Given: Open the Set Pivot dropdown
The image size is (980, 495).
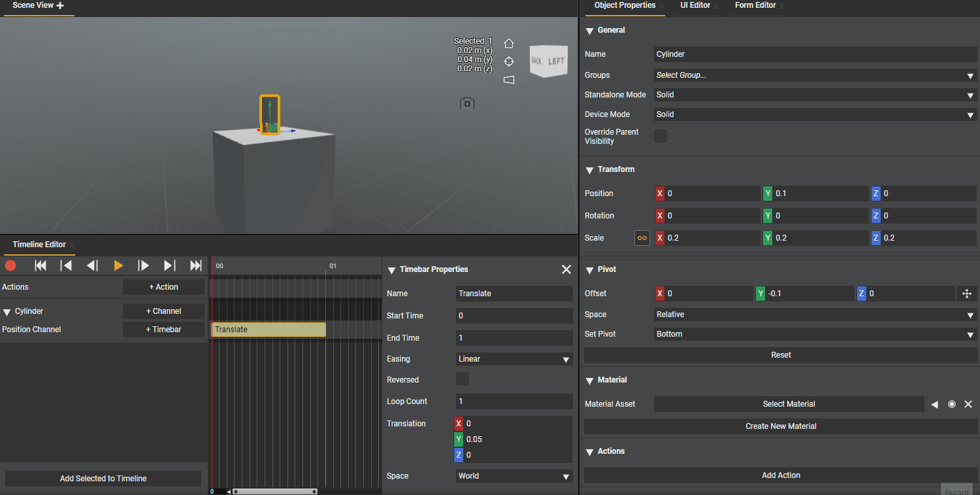Looking at the screenshot, I should coord(815,334).
